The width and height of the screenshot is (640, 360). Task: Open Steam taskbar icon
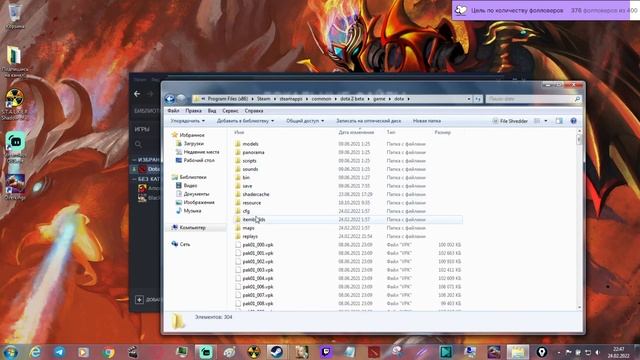pyautogui.click(x=277, y=352)
